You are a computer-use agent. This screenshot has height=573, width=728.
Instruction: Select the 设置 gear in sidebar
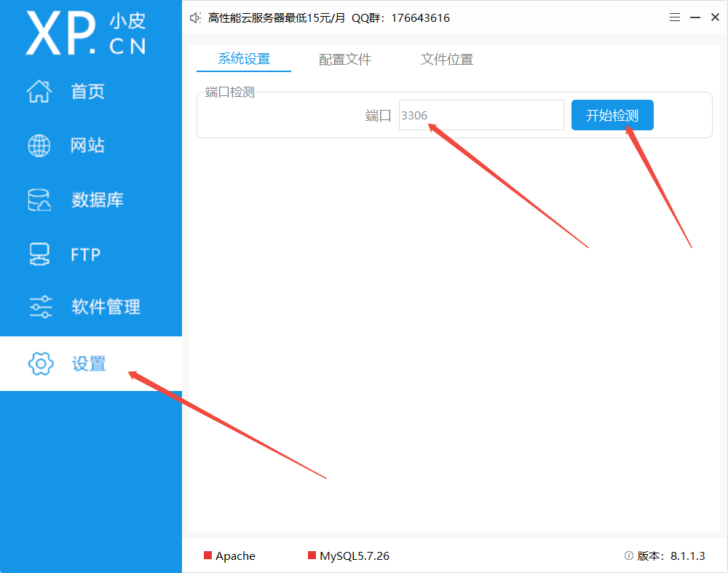click(x=41, y=363)
